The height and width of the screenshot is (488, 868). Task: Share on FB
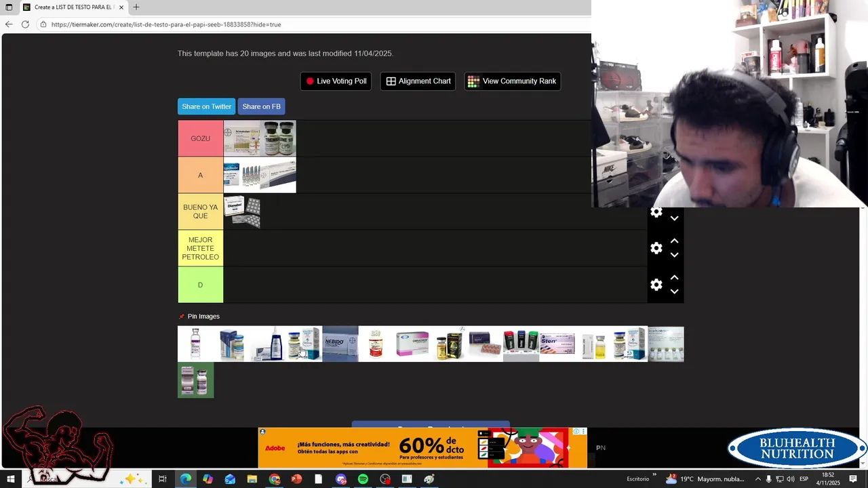(261, 106)
